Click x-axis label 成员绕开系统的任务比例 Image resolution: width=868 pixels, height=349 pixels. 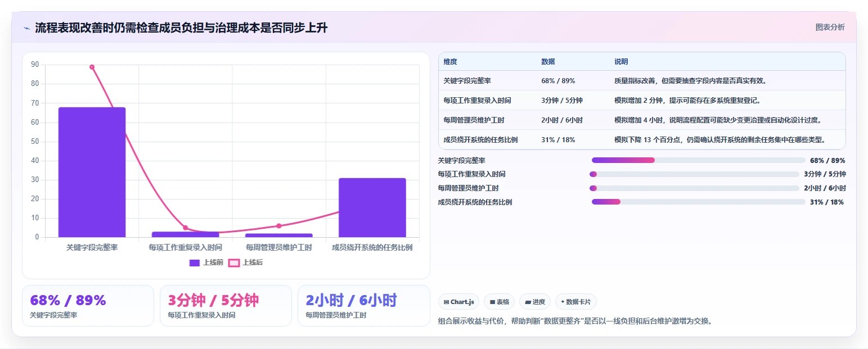coord(372,247)
